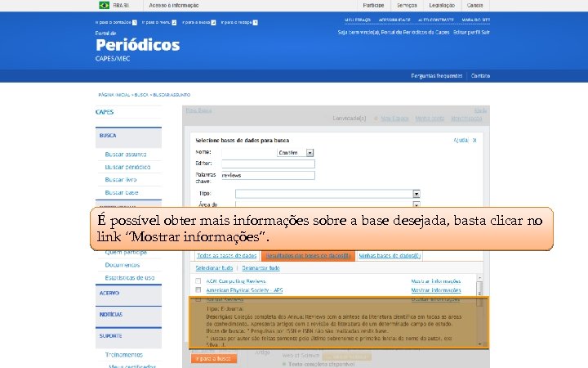The width and height of the screenshot is (588, 368).
Task: Click the Ajuda link in dialog
Action: coord(461,140)
